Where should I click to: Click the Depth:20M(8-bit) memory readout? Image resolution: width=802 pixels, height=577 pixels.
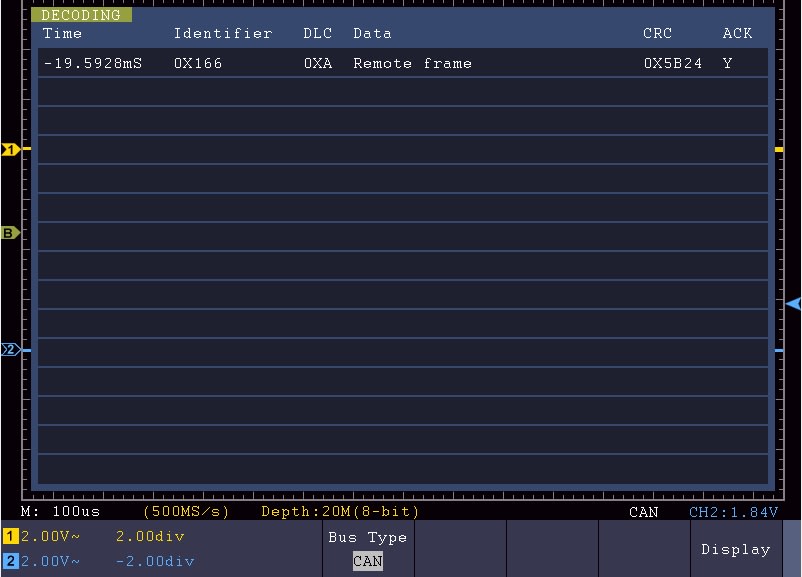coord(340,512)
